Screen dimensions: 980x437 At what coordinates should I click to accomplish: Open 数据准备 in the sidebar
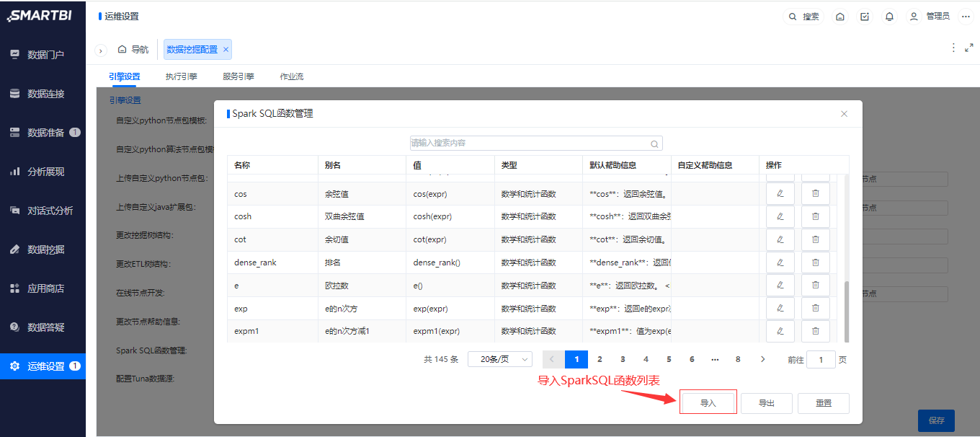[x=43, y=133]
